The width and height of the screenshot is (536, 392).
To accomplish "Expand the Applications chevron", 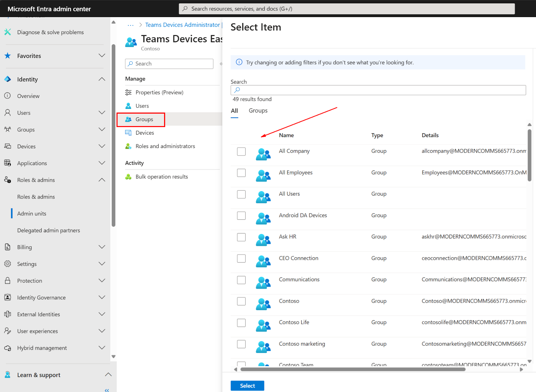I will [102, 163].
